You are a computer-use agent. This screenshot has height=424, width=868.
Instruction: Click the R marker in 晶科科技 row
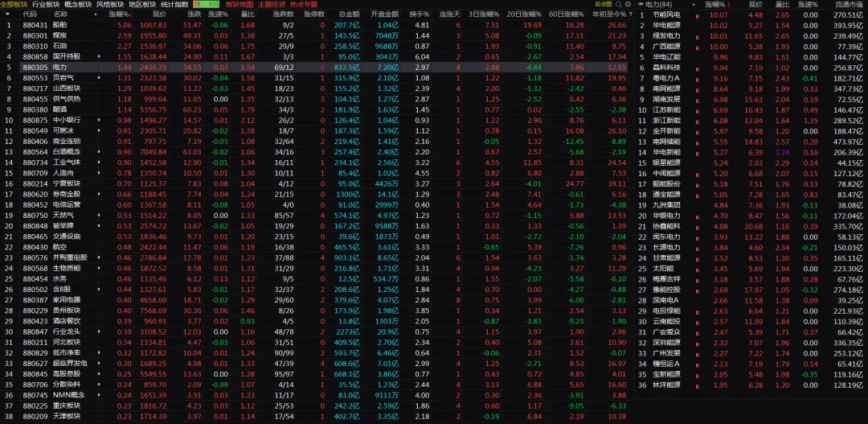[698, 68]
